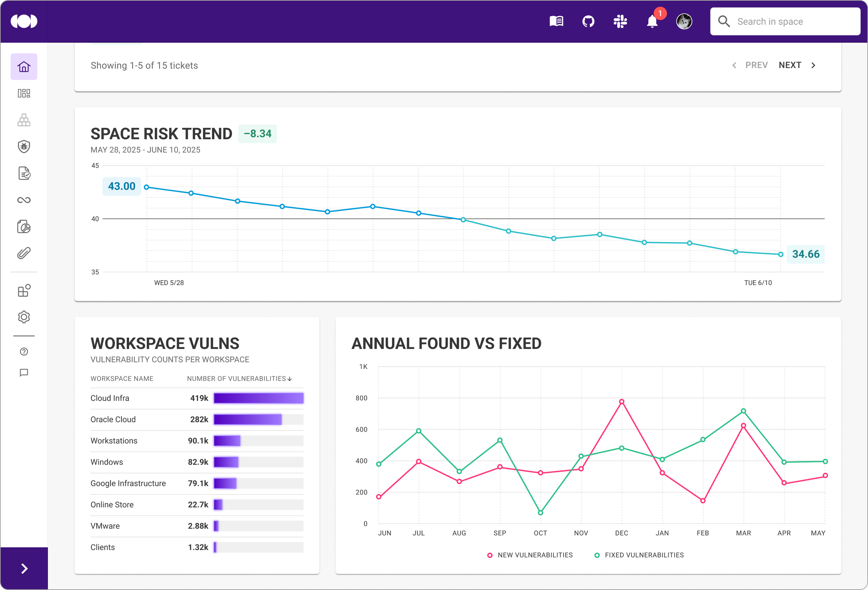Open the GitHub icon in header
The image size is (868, 590).
(x=588, y=21)
